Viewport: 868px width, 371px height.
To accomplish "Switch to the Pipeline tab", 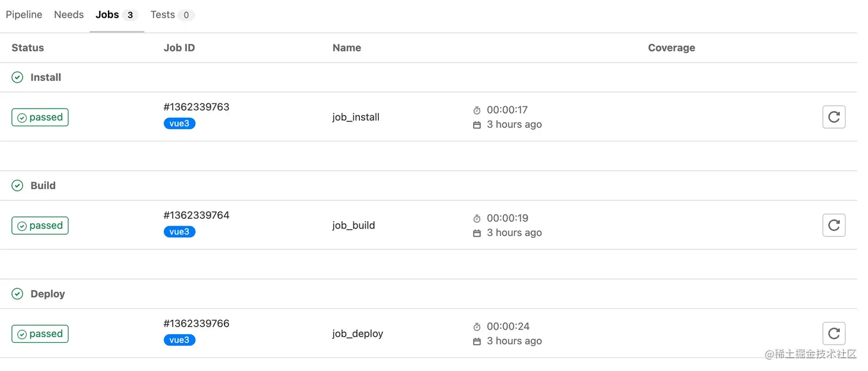I will tap(24, 15).
